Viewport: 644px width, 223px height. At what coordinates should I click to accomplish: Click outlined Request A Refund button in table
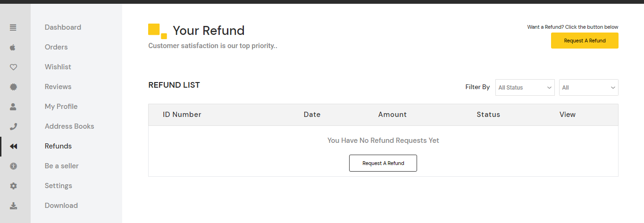(x=383, y=163)
